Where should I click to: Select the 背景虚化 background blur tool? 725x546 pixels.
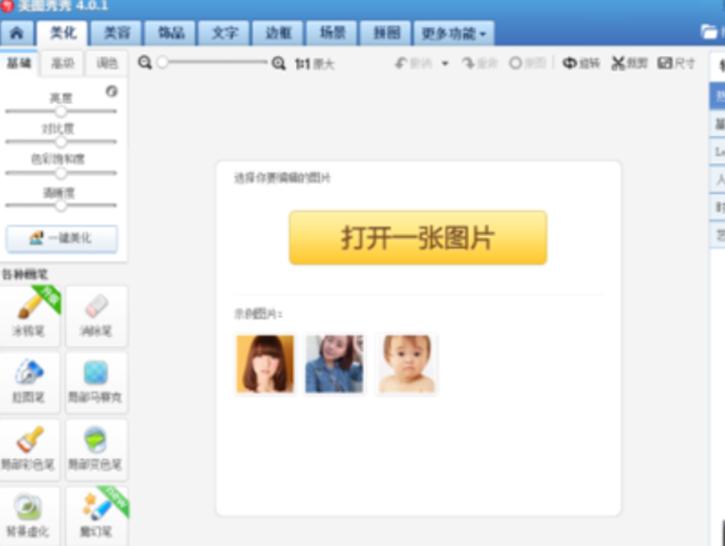pyautogui.click(x=30, y=516)
